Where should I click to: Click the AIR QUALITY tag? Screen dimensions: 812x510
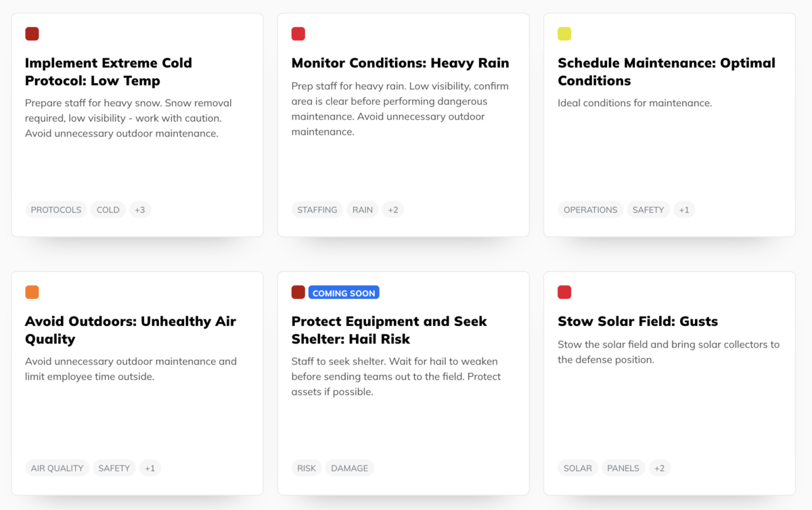tap(58, 468)
